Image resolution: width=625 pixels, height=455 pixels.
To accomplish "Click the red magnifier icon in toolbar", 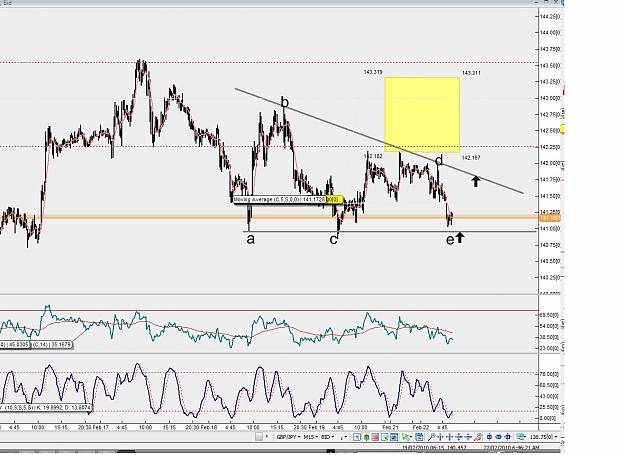I will click(478, 437).
